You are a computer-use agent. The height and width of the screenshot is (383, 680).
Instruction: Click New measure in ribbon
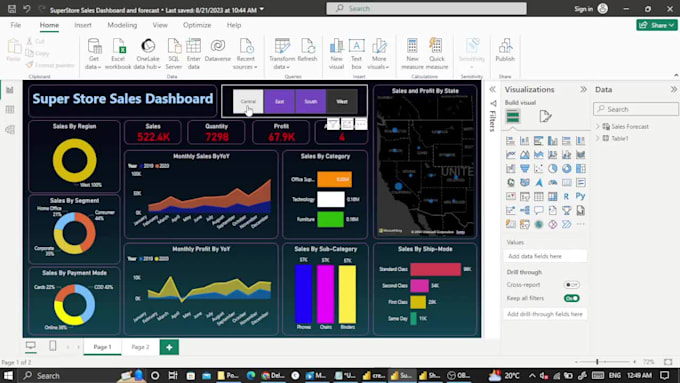pos(412,54)
